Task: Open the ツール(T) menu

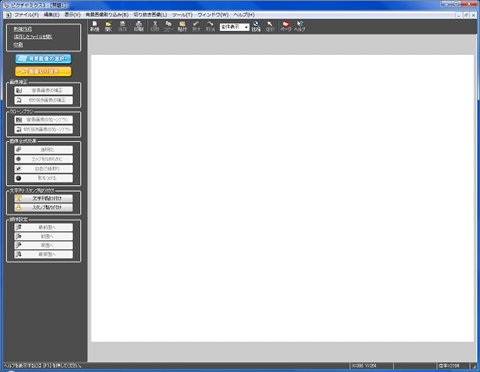Action: [182, 15]
